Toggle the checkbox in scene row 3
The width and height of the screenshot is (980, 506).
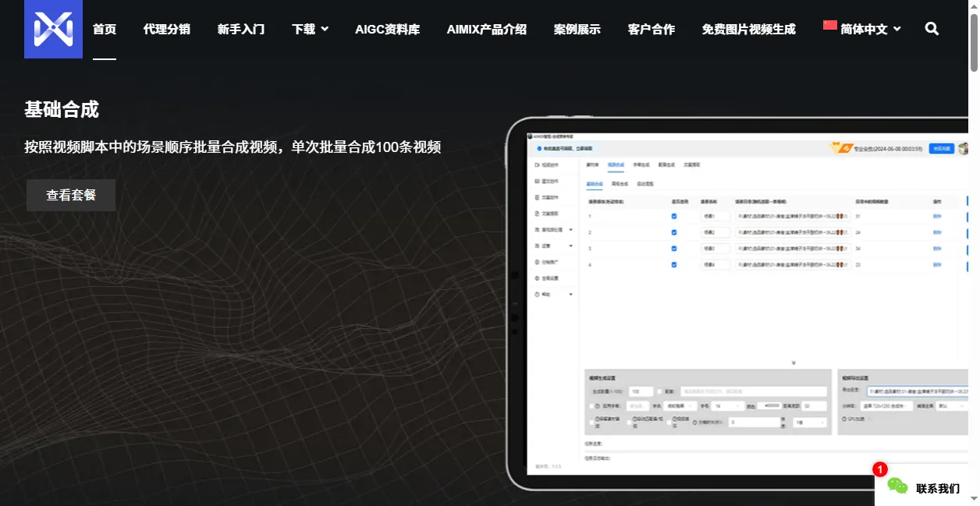pyautogui.click(x=674, y=249)
